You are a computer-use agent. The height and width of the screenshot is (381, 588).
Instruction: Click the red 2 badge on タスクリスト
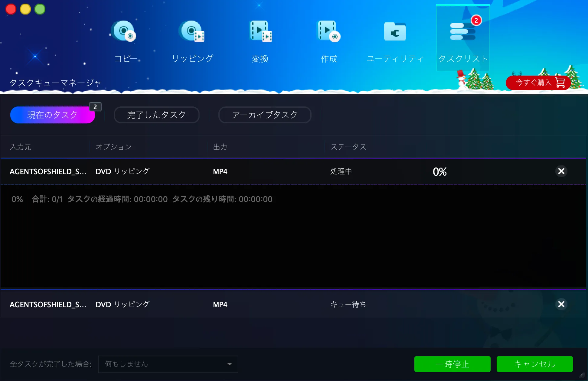(x=476, y=20)
